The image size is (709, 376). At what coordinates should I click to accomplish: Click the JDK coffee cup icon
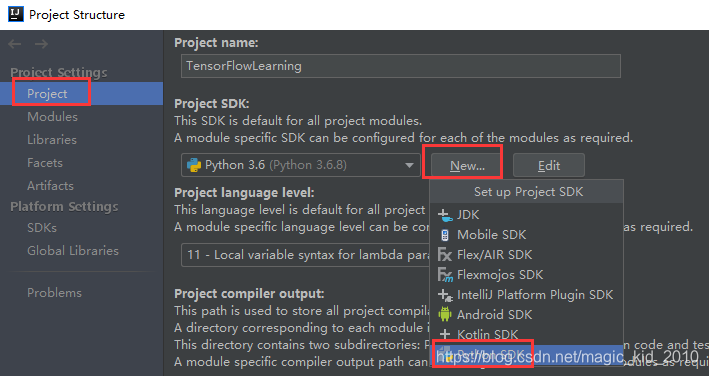point(445,215)
